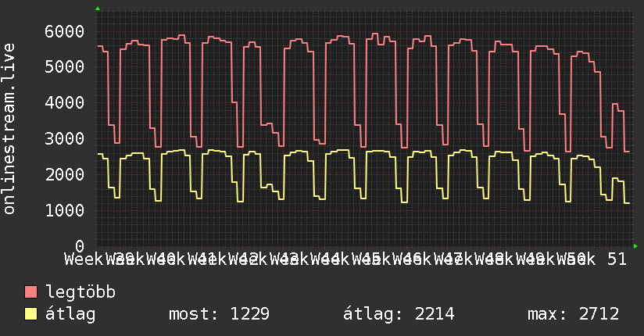Click the pink legtöbb legend swatch
Image resolution: width=644 pixels, height=336 pixels.
click(x=31, y=291)
